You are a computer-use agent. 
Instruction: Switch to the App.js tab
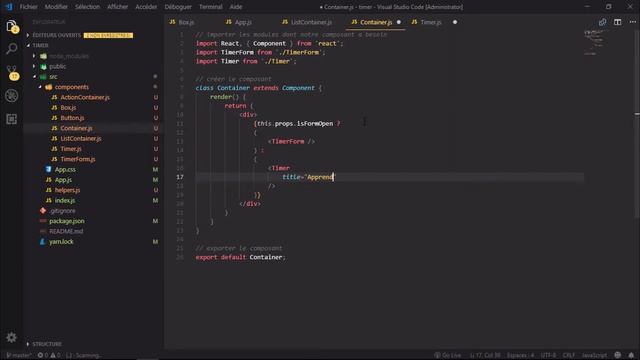(243, 22)
